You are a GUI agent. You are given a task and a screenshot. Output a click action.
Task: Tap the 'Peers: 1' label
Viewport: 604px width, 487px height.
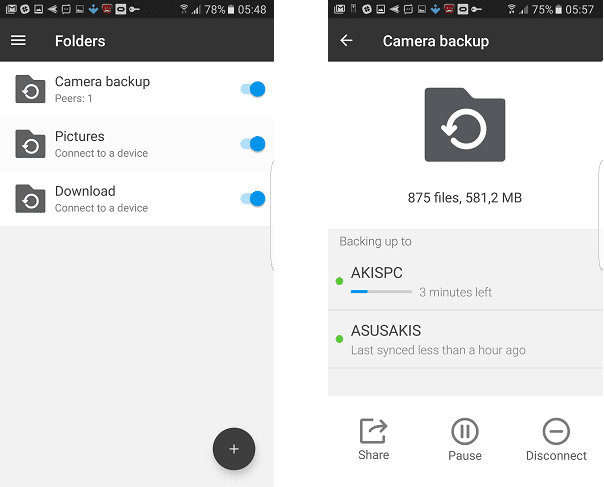pos(73,99)
